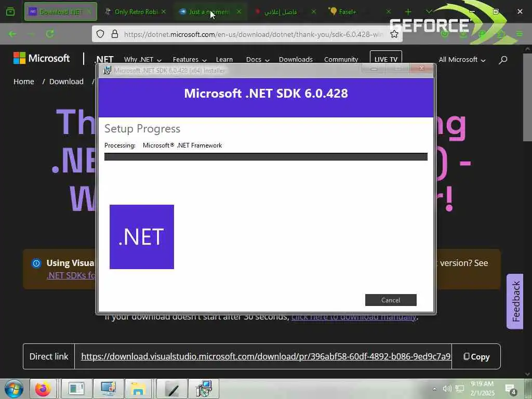This screenshot has width=532, height=399.
Task: Click the Microsoft logo on the page
Action: 42,58
